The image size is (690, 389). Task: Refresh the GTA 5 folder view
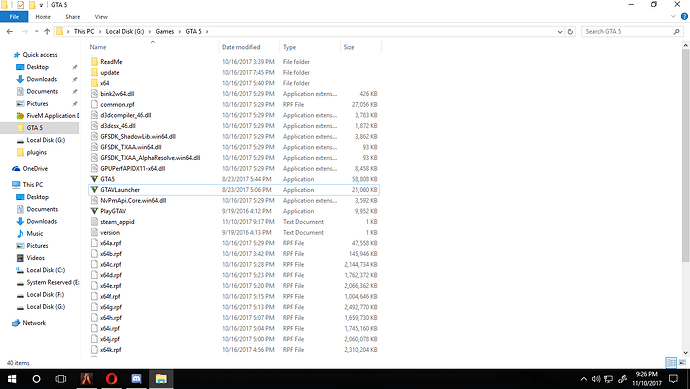coord(570,32)
